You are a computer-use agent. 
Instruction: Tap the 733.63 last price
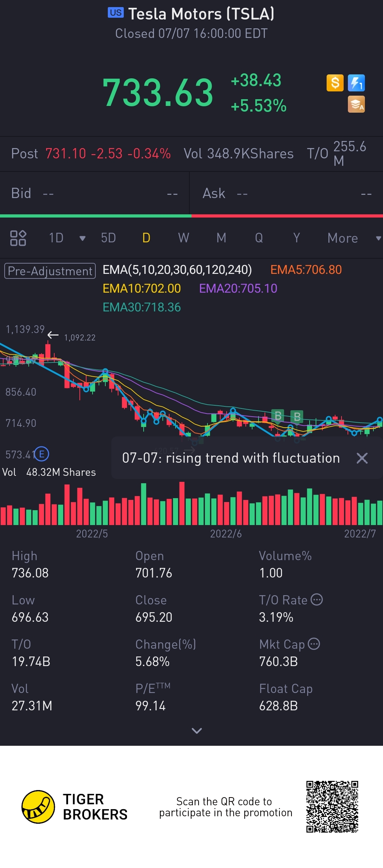(158, 93)
